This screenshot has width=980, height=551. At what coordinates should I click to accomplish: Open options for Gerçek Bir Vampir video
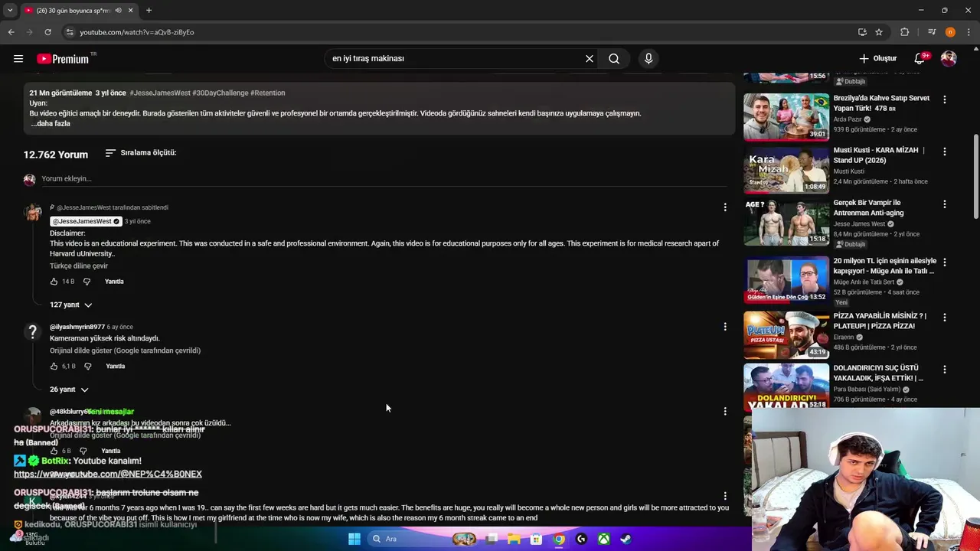click(945, 204)
